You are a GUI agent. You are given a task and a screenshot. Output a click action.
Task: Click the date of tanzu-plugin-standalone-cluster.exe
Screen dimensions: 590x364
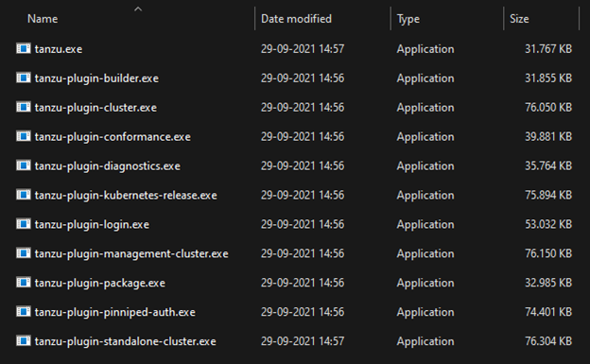[303, 341]
